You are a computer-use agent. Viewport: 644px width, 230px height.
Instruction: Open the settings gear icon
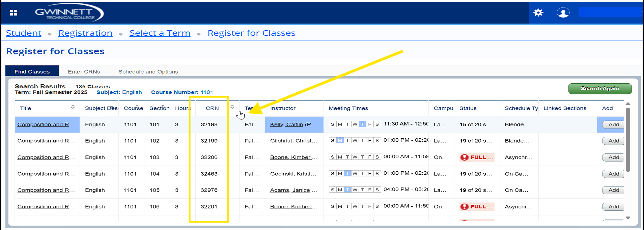pos(538,13)
